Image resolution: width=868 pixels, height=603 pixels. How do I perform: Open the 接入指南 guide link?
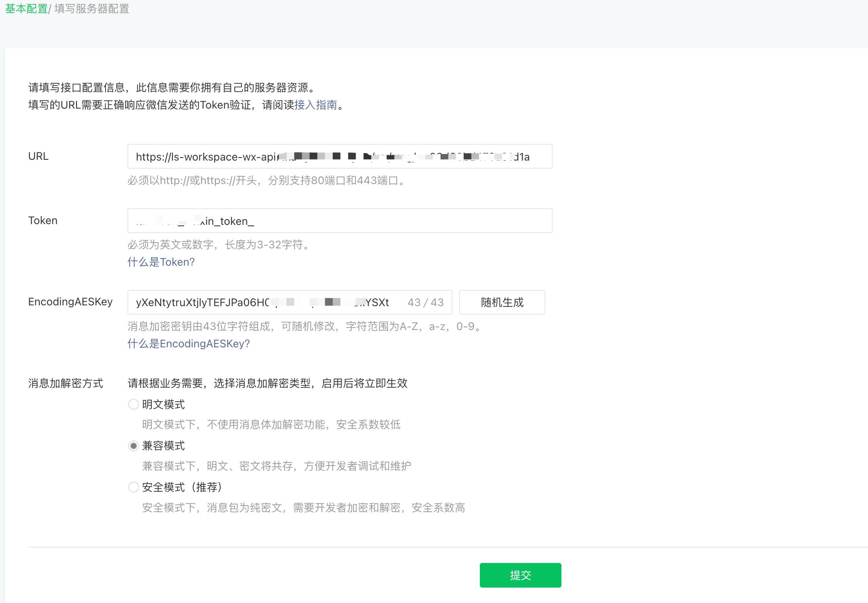(315, 105)
